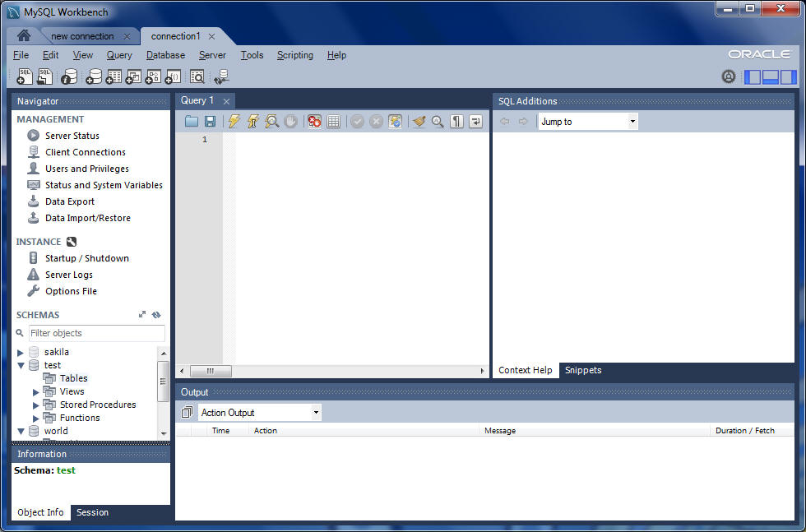Toggle word wrap in query editor
The image size is (806, 532).
coord(475,122)
